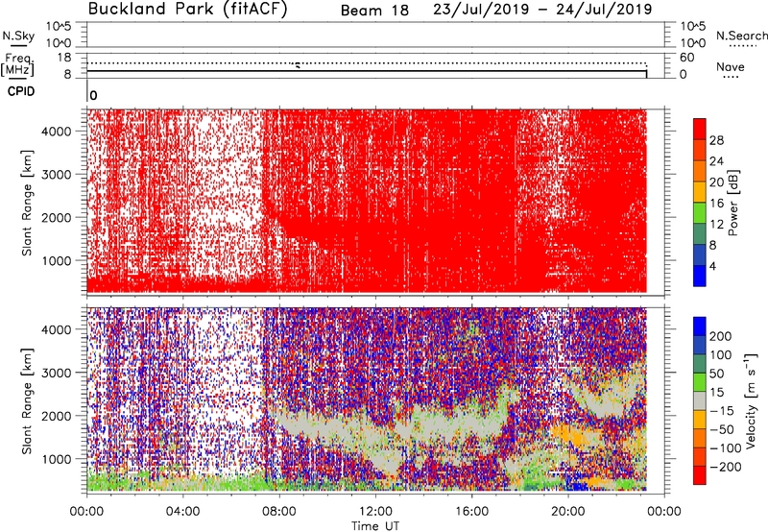This screenshot has width=768, height=532.
Task: Click the "20:00" time axis label
Action: 568,512
